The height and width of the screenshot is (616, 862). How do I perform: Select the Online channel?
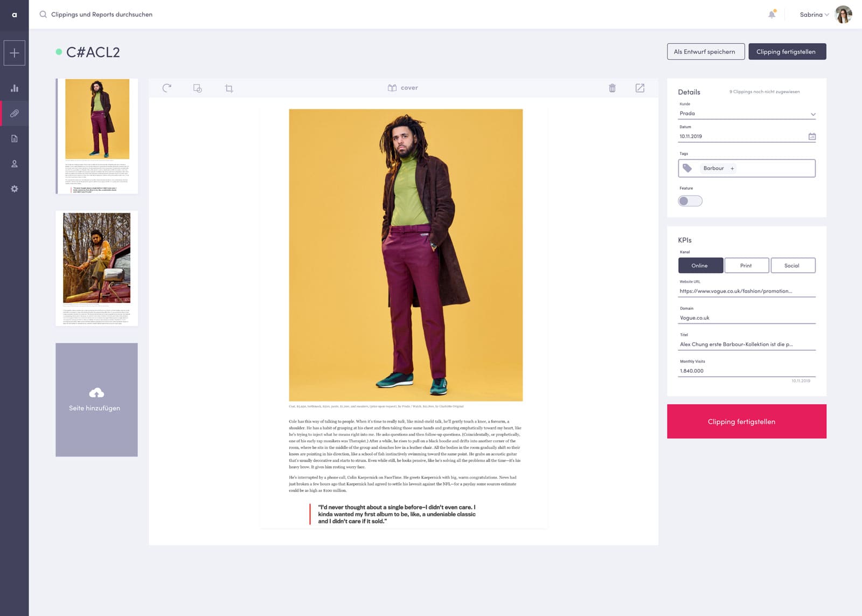pos(700,265)
